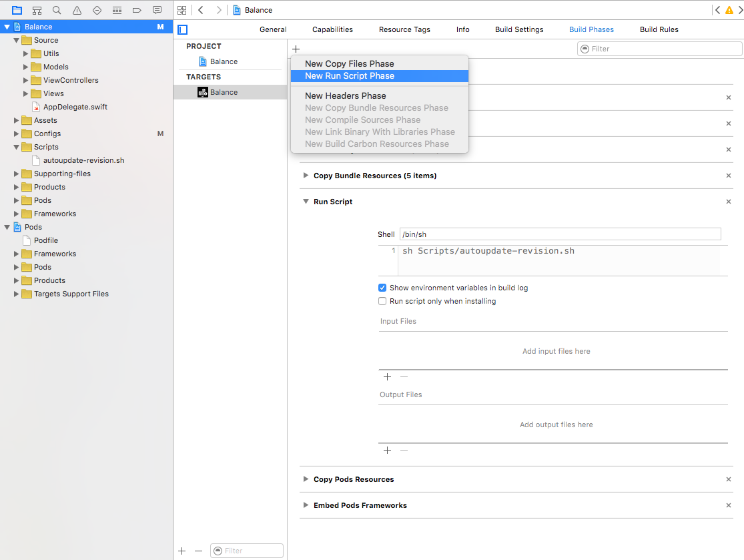This screenshot has width=744, height=560.
Task: Open the Issue navigator warning icon
Action: tap(77, 10)
